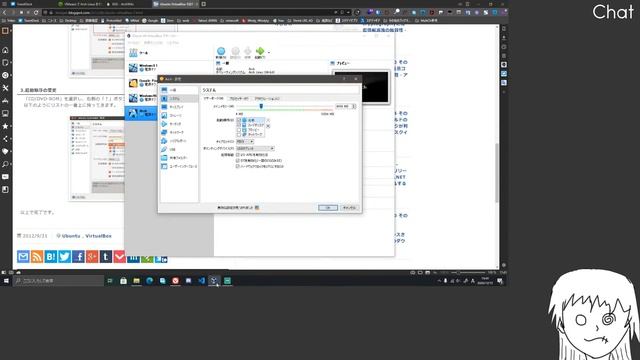Viewport: 640px width, 360px height.
Task: Enable Network boot order checkbox
Action: click(x=239, y=134)
